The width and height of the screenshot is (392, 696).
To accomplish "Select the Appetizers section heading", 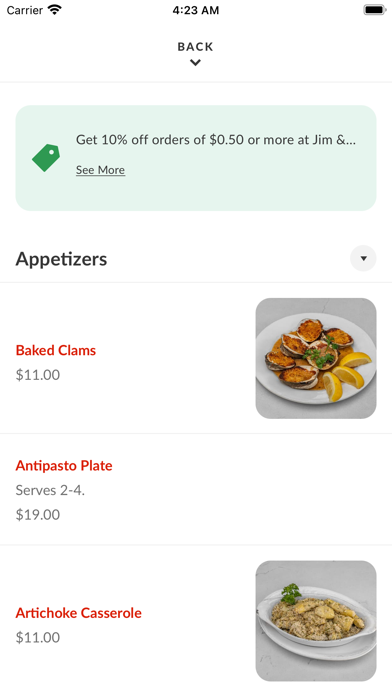I will pyautogui.click(x=61, y=259).
